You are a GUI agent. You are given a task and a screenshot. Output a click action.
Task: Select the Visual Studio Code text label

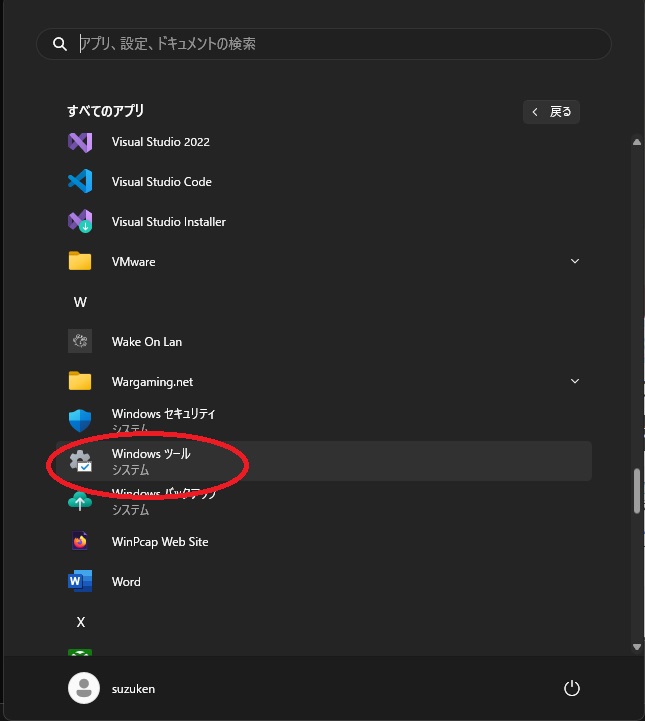pyautogui.click(x=161, y=182)
